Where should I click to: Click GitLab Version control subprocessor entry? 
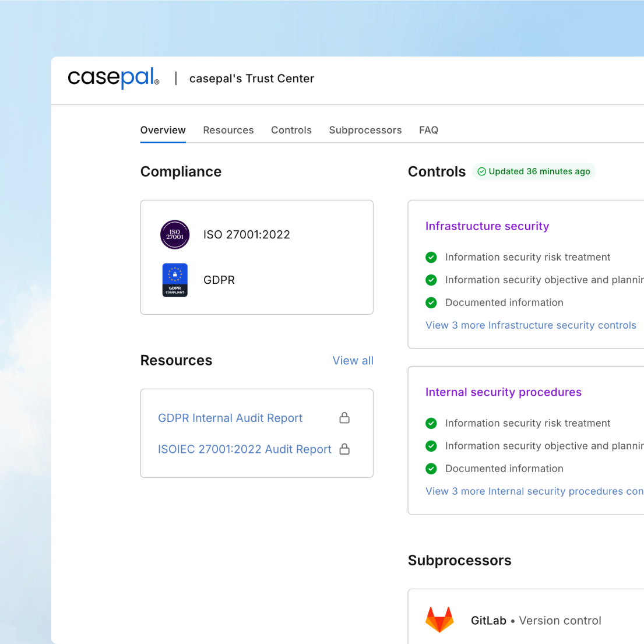click(536, 620)
